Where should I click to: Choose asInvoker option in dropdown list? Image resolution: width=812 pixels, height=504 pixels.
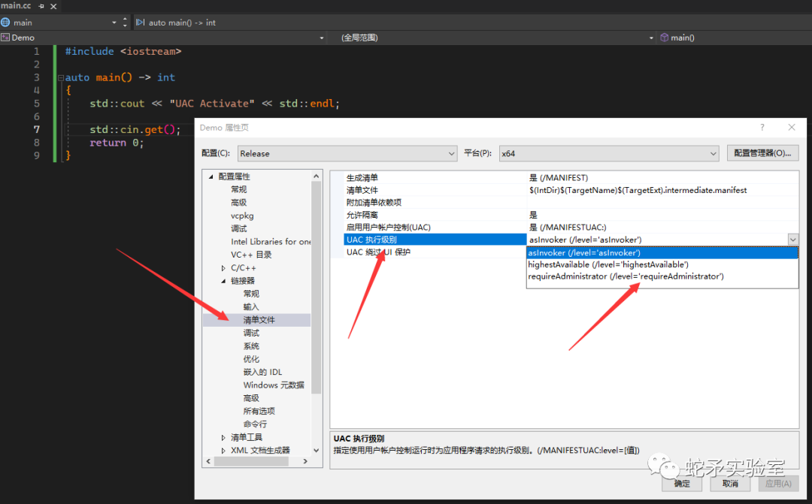[x=662, y=253]
